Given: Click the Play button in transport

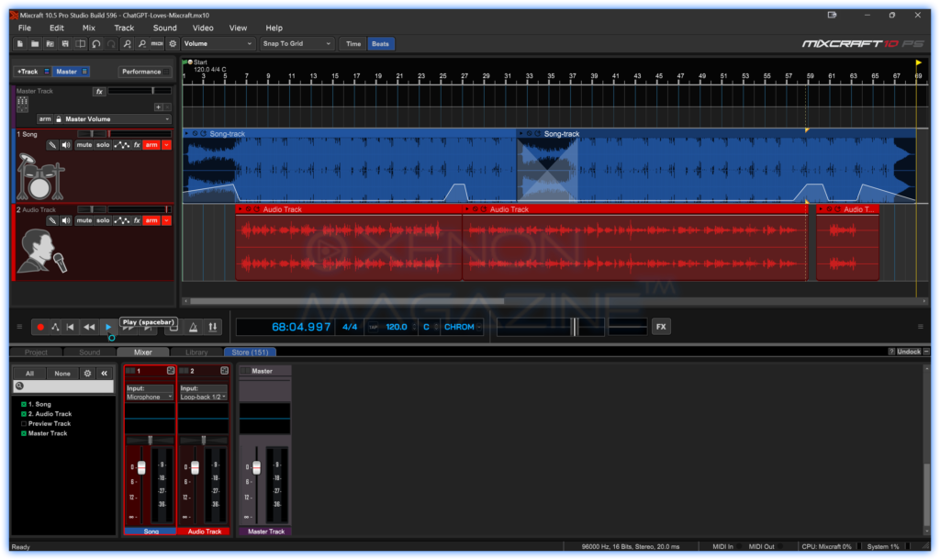Looking at the screenshot, I should pyautogui.click(x=108, y=327).
